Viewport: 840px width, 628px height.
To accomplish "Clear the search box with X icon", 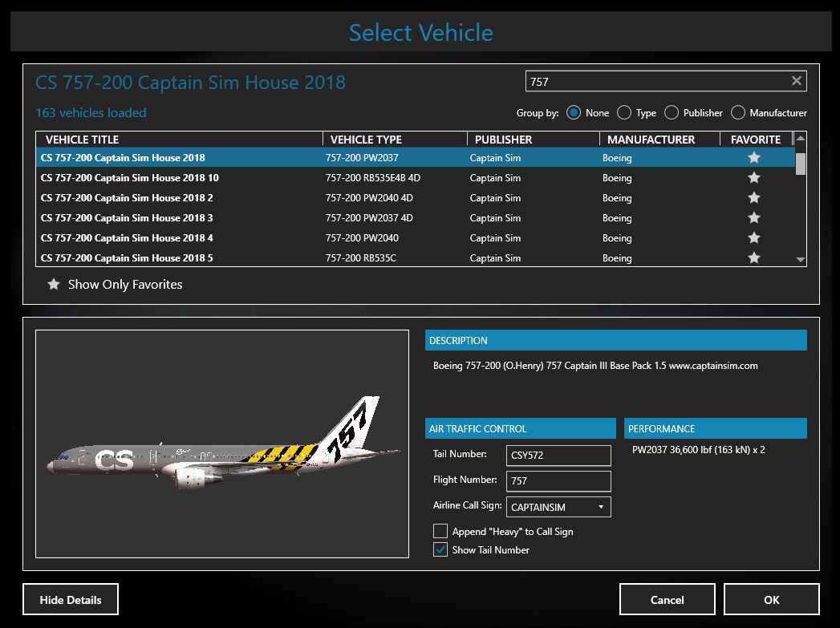I will pyautogui.click(x=796, y=81).
